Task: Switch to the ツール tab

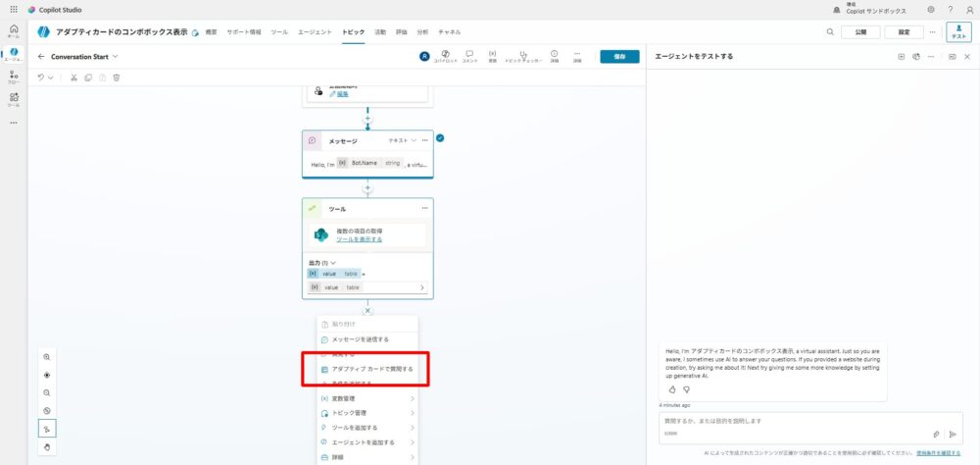Action: [279, 32]
